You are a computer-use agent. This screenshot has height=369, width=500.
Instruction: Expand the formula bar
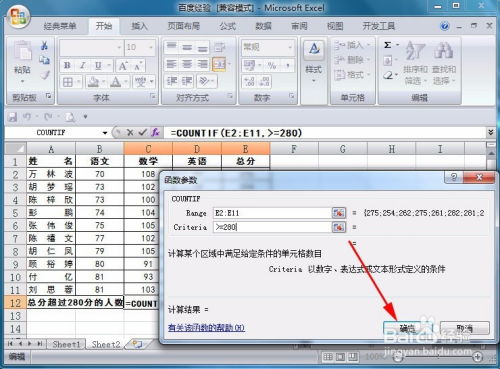pyautogui.click(x=490, y=133)
